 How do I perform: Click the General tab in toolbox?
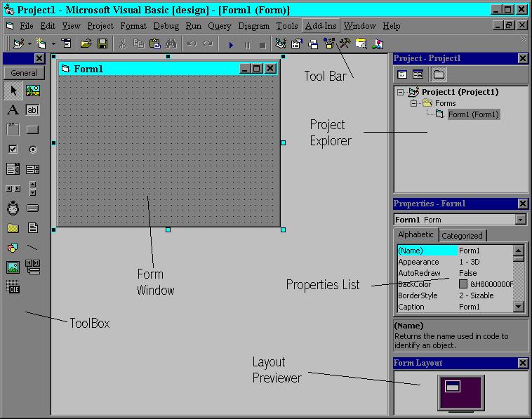pos(24,73)
